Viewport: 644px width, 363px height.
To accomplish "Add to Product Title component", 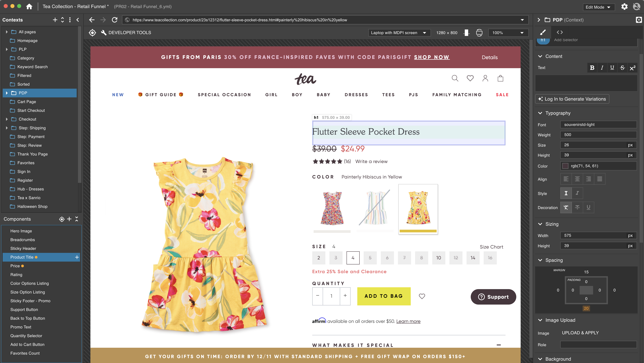I will click(x=77, y=257).
